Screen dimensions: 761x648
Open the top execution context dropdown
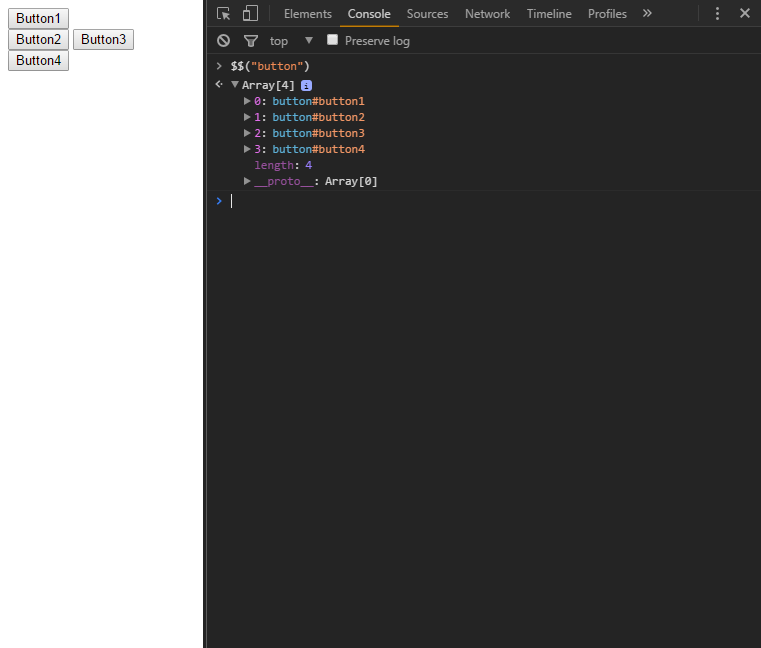(291, 41)
